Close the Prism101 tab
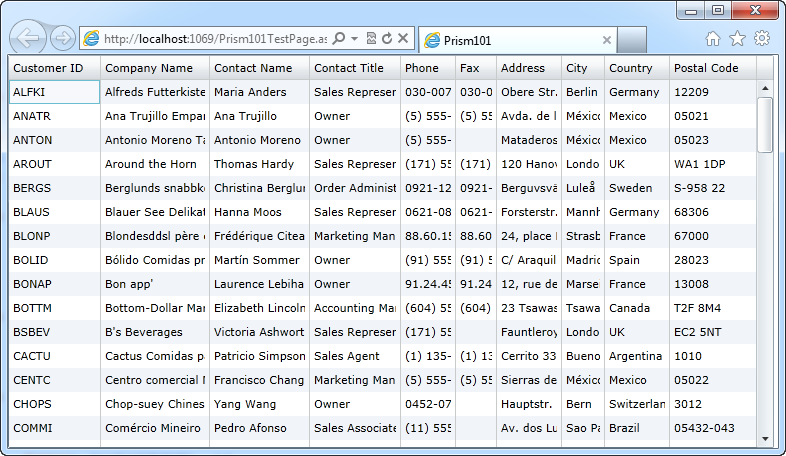Image resolution: width=786 pixels, height=456 pixels. pos(606,40)
